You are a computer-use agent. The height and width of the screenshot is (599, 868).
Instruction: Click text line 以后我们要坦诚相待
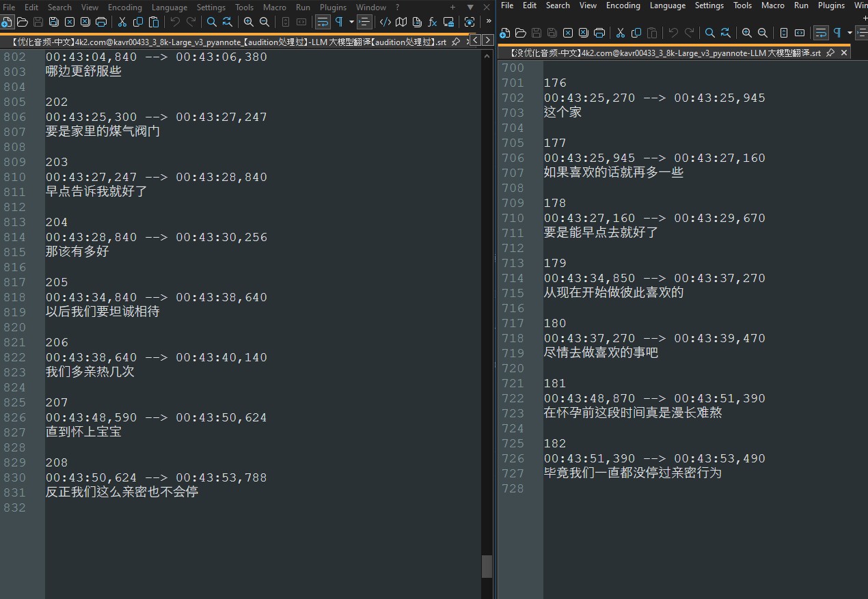point(103,311)
